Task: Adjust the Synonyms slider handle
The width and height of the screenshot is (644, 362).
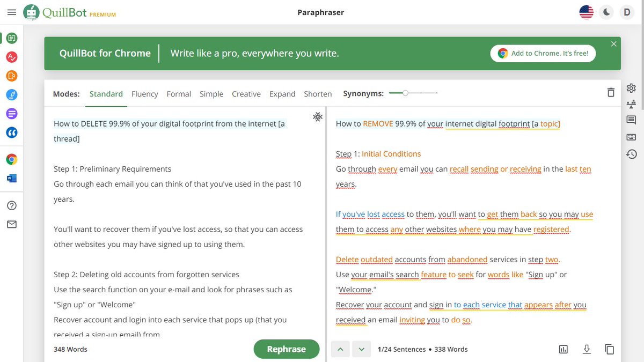Action: point(406,93)
